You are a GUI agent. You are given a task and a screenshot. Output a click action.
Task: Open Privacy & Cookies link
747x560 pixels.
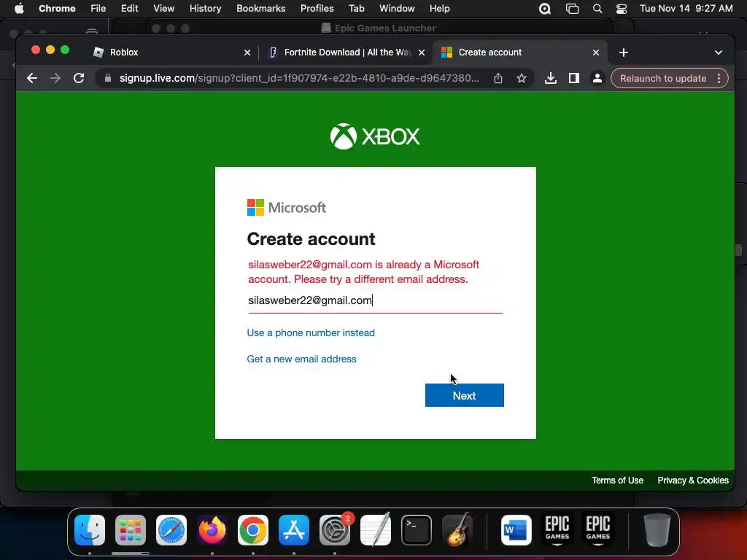(693, 481)
